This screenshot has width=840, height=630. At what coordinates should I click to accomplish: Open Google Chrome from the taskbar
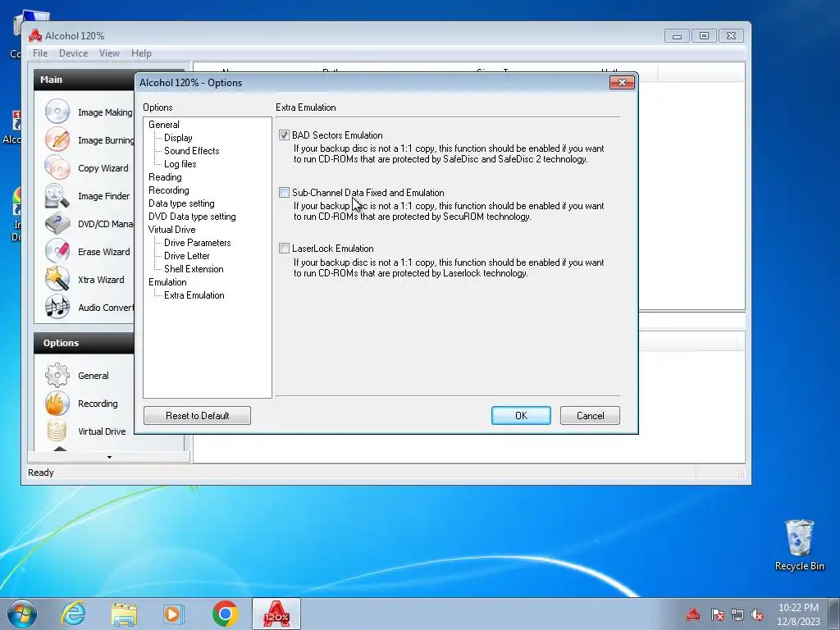pyautogui.click(x=225, y=614)
